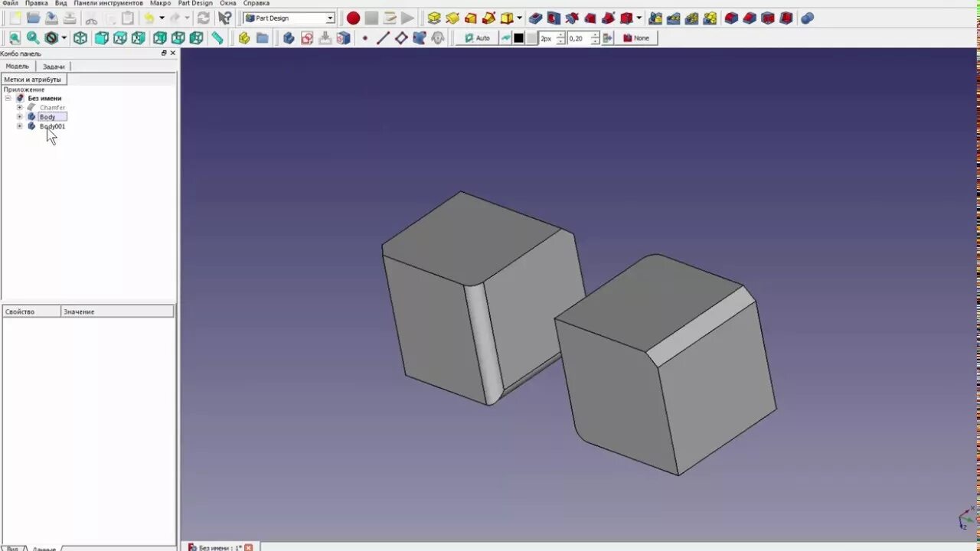The image size is (980, 551).
Task: Switch to the Задачи tab
Action: [x=54, y=67]
